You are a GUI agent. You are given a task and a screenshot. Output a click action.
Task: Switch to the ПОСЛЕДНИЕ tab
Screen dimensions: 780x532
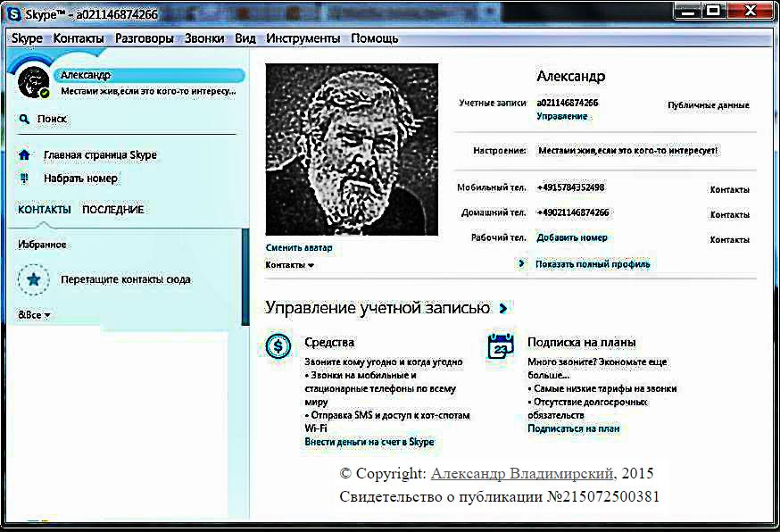(x=113, y=210)
